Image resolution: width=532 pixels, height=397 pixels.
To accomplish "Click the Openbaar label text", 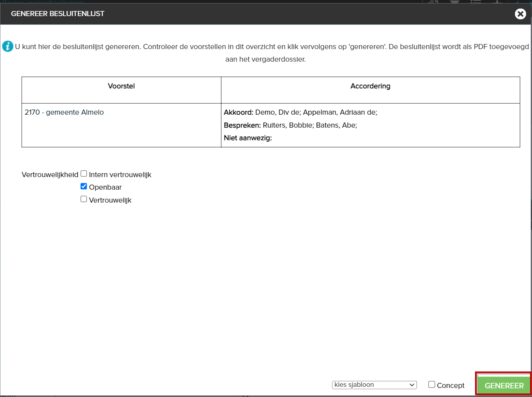I will tap(105, 187).
